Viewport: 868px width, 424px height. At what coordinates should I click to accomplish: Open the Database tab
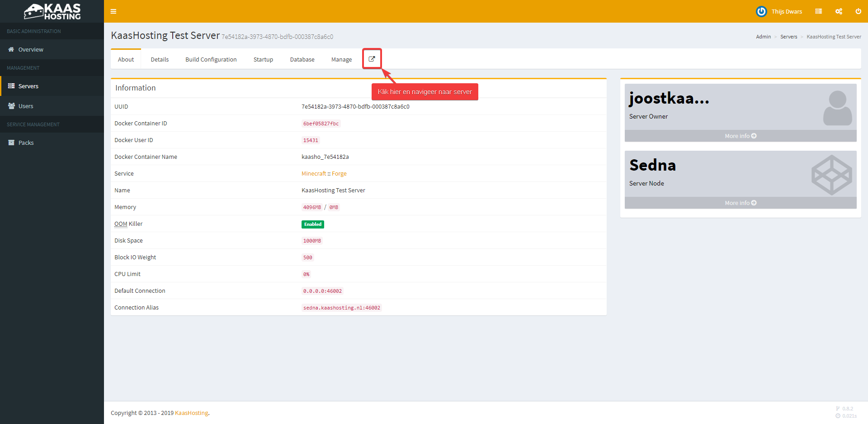point(302,60)
